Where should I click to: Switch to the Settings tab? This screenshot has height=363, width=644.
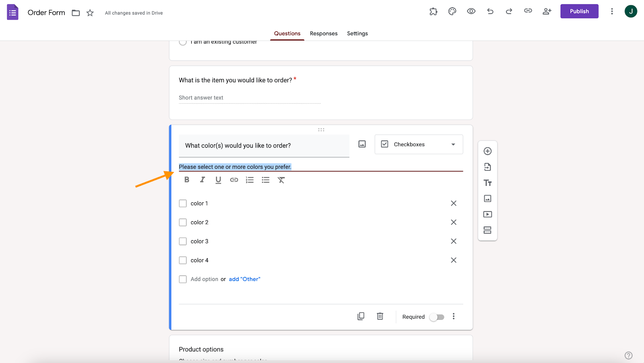[357, 33]
